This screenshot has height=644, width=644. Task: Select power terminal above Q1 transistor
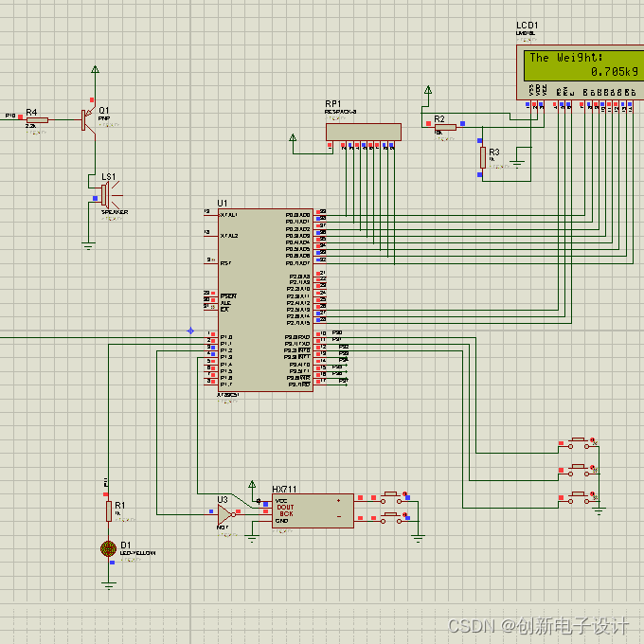tap(96, 69)
